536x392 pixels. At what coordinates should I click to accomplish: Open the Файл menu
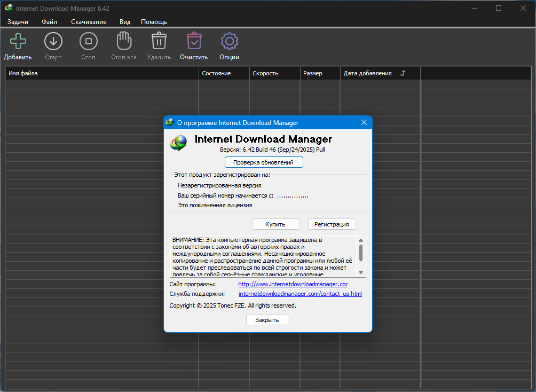[49, 22]
